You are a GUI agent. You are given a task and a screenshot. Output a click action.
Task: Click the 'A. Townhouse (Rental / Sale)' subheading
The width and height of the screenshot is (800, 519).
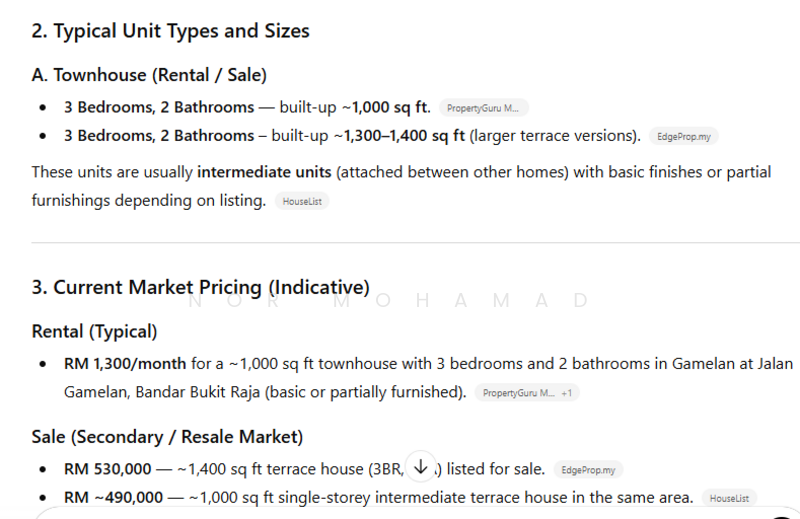(149, 75)
